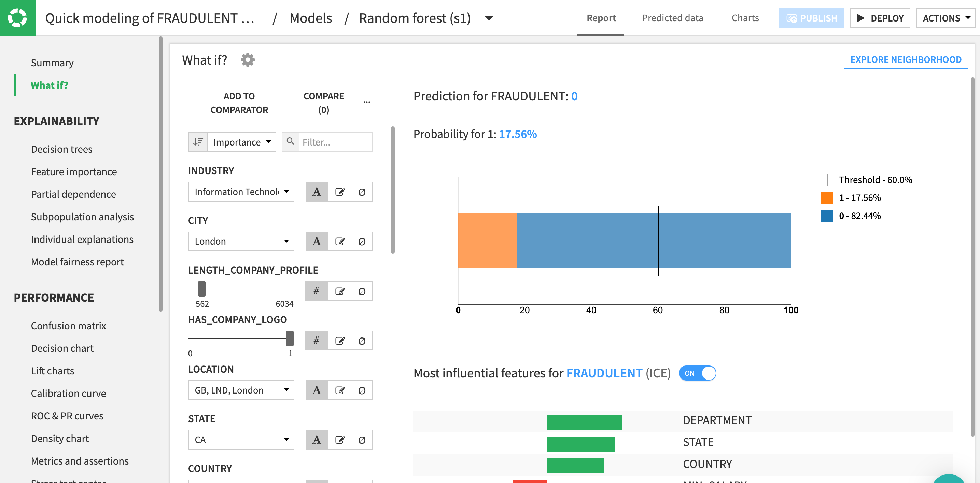Toggle the A text mode for LOCATION

click(x=316, y=390)
